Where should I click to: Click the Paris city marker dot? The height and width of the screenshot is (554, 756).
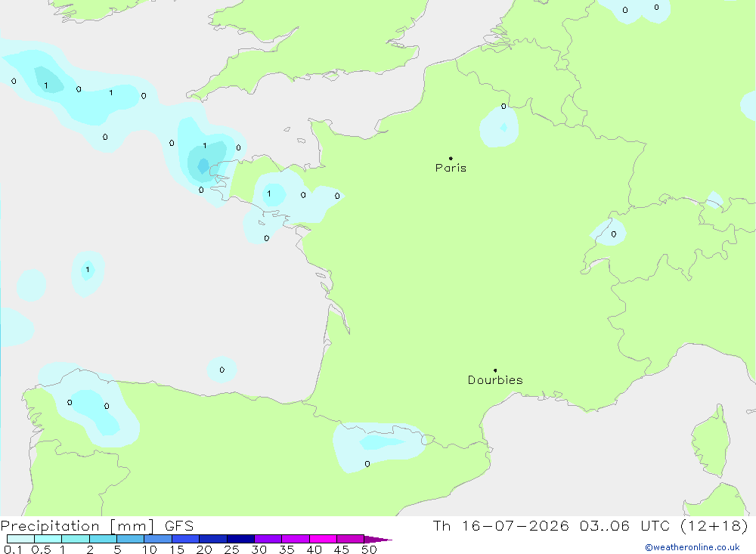tap(451, 158)
